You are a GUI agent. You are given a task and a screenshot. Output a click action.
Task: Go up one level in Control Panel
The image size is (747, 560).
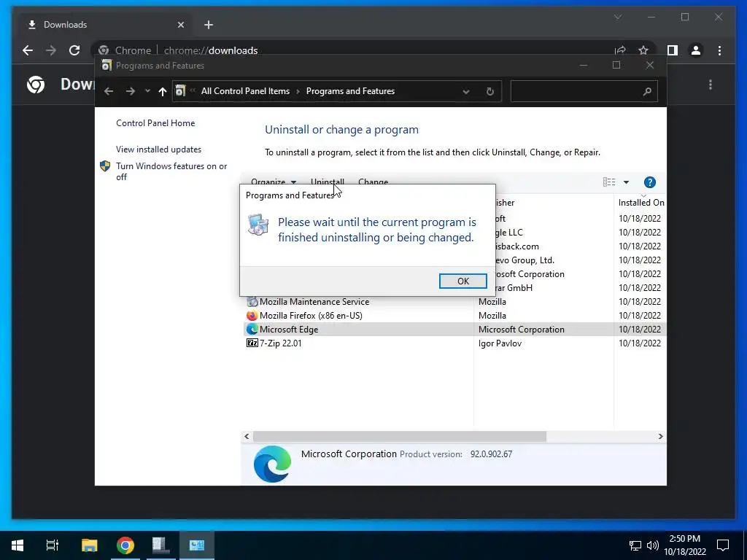pyautogui.click(x=163, y=91)
